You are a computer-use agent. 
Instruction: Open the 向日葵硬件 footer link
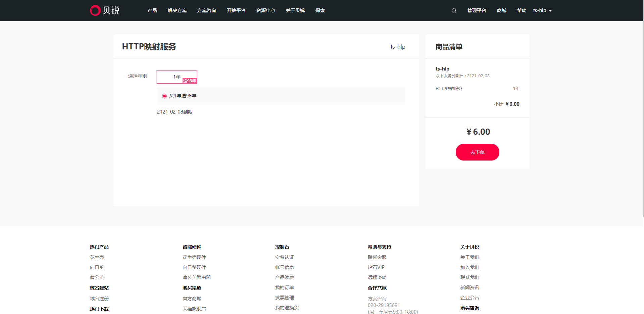click(194, 267)
